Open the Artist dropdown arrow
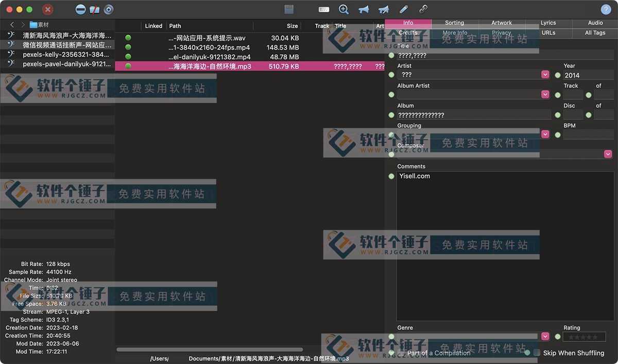This screenshot has width=618, height=364. click(545, 75)
